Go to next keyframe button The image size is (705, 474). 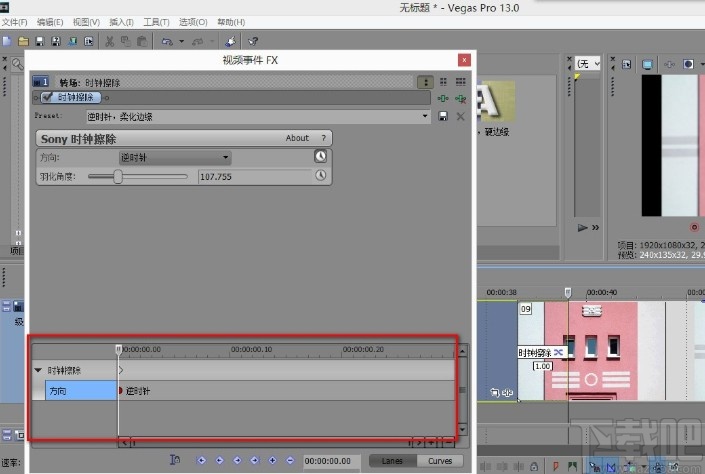click(x=237, y=460)
